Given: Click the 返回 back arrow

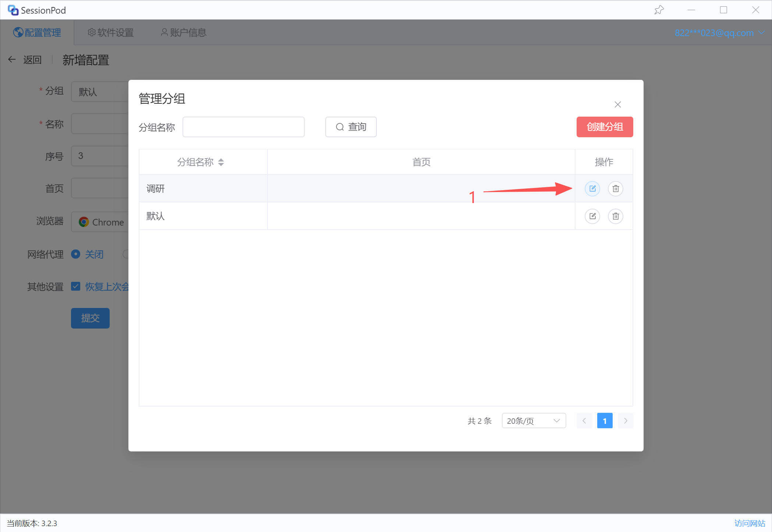Looking at the screenshot, I should [12, 59].
